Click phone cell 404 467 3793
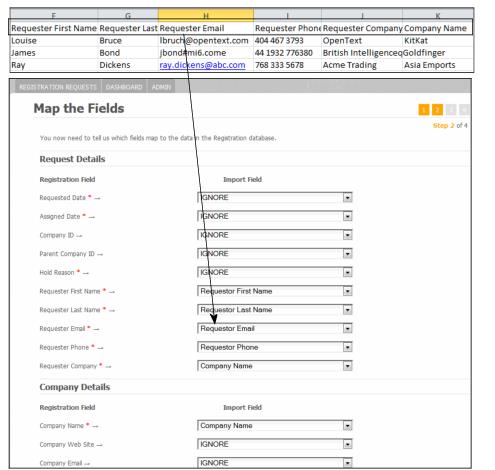This screenshot has width=495, height=470. (x=287, y=41)
